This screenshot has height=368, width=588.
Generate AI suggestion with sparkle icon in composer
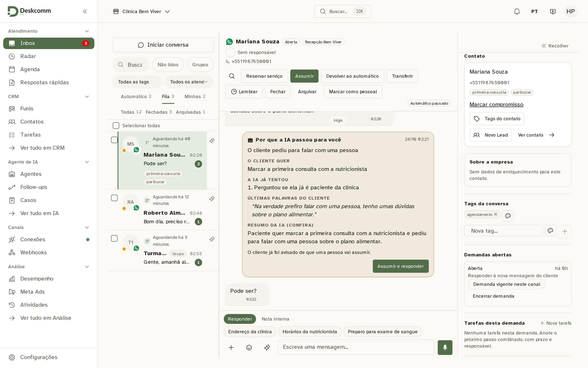click(x=267, y=347)
